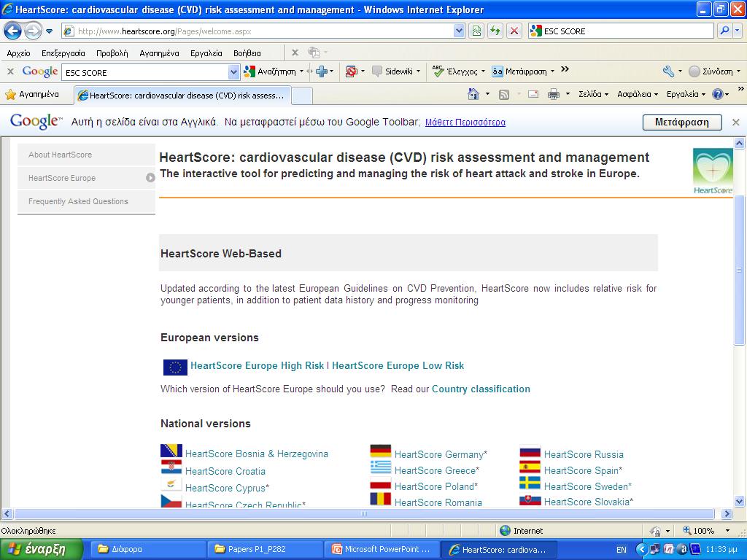The height and width of the screenshot is (560, 747).
Task: Open the Βοήθεια menu
Action: click(247, 53)
